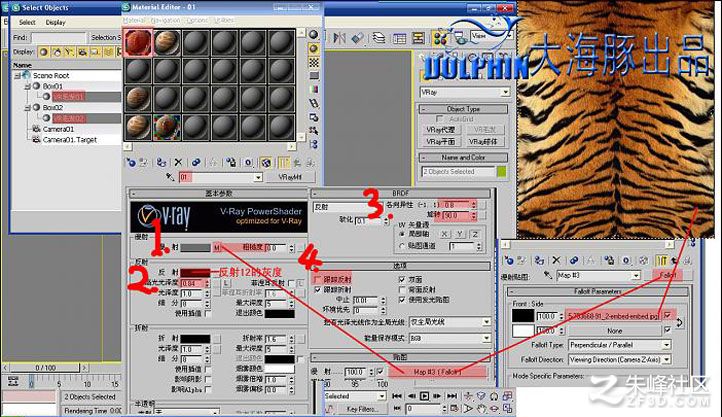Click black Front color swatch in Falloff
This screenshot has width=722, height=417.
[523, 316]
